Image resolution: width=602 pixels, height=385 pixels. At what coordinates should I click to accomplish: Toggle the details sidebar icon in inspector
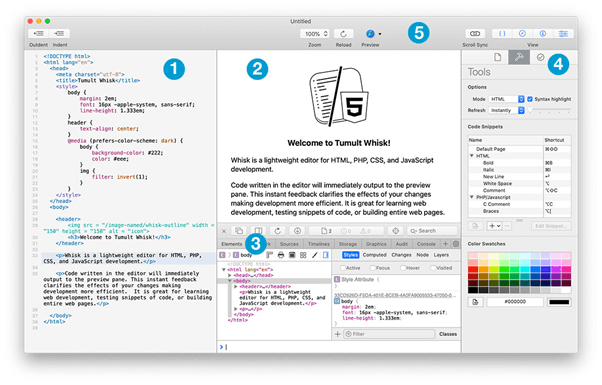(x=326, y=255)
